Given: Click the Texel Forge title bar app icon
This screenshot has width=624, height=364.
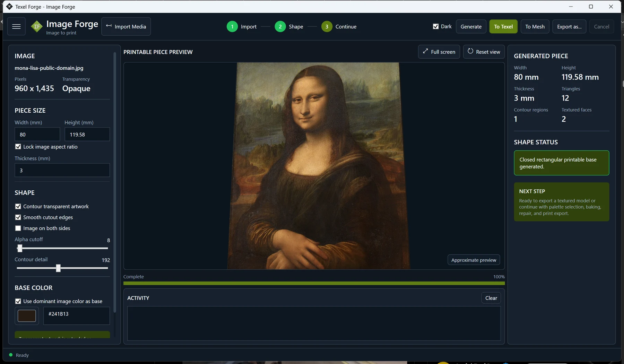Looking at the screenshot, I should tap(9, 7).
